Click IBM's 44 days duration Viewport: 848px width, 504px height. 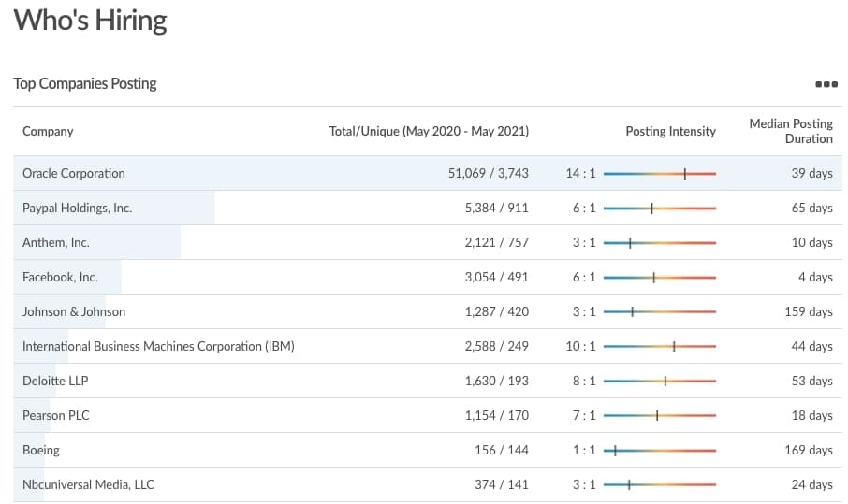click(811, 346)
